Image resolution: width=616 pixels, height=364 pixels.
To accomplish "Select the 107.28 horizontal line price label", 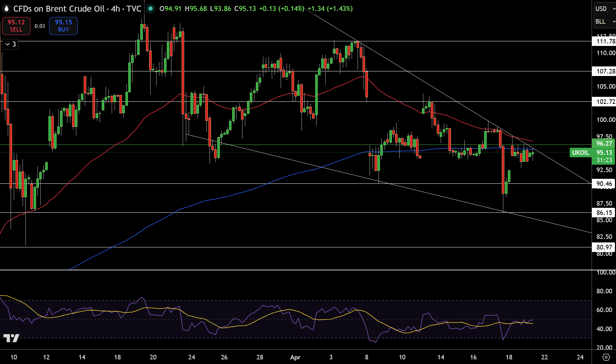I will click(x=604, y=71).
